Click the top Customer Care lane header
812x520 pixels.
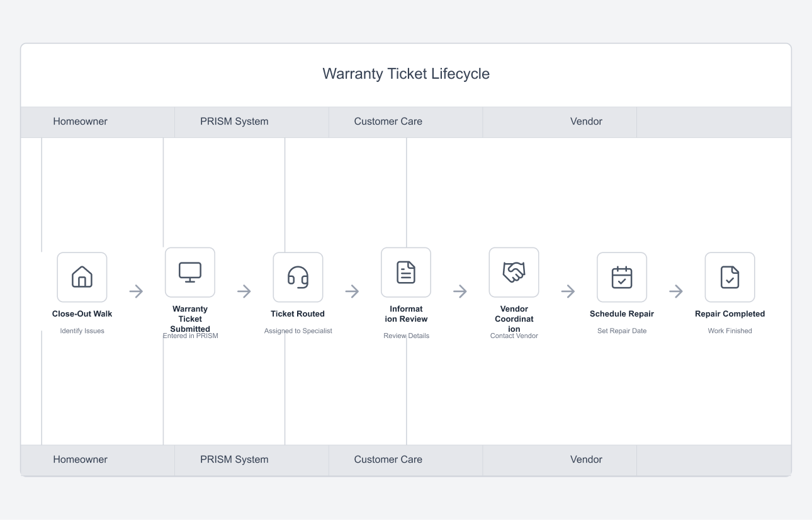coord(388,122)
